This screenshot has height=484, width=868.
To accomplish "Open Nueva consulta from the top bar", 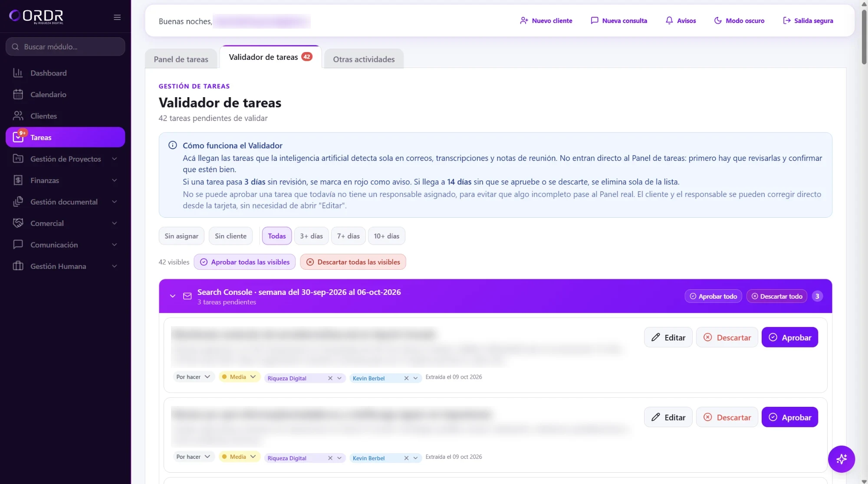I will (619, 20).
